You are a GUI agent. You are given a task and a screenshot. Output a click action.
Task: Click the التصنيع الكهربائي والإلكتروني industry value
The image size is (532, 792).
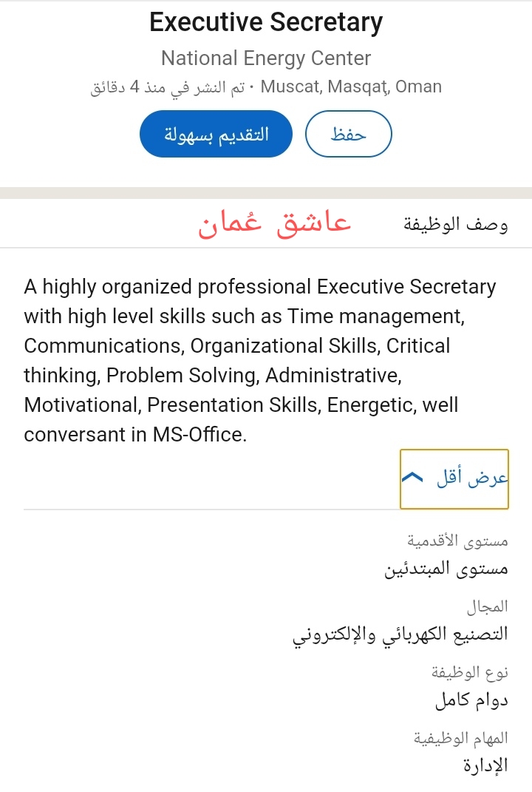tap(400, 634)
